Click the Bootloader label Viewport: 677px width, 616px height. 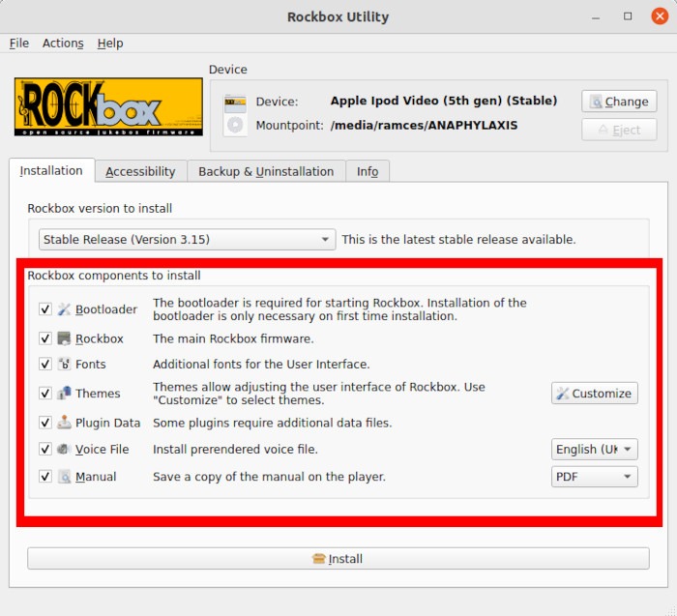106,309
